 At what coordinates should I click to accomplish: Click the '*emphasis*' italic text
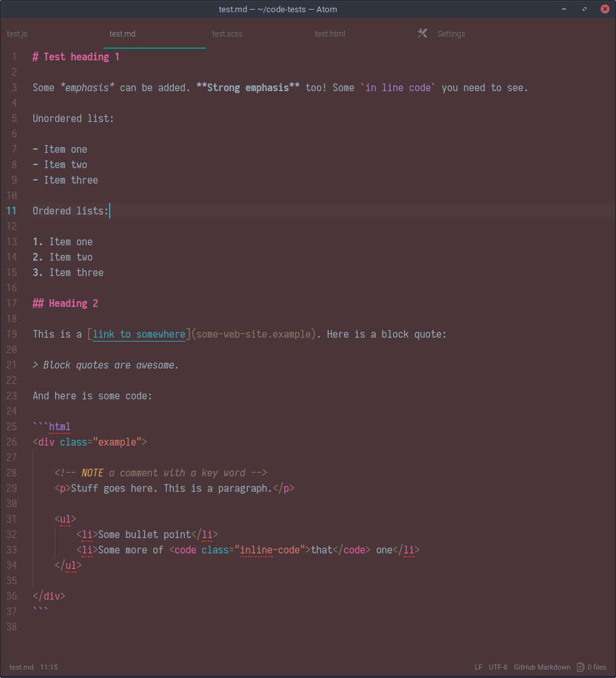coord(87,88)
